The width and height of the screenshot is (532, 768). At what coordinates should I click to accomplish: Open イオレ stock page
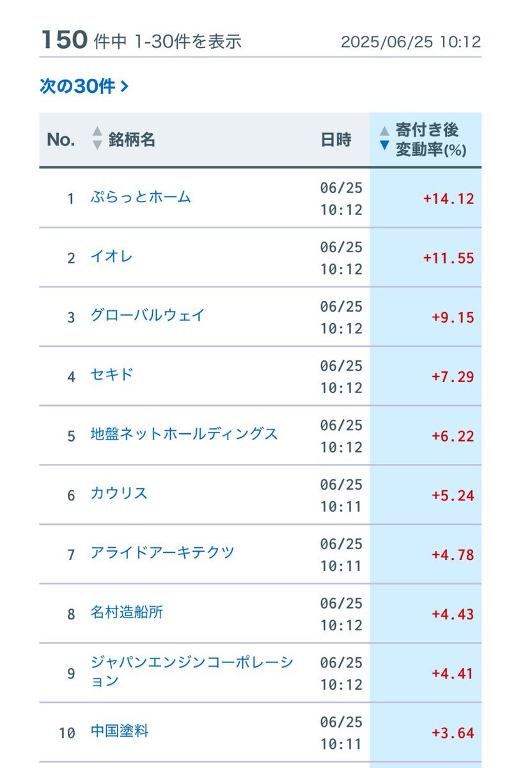point(111,257)
